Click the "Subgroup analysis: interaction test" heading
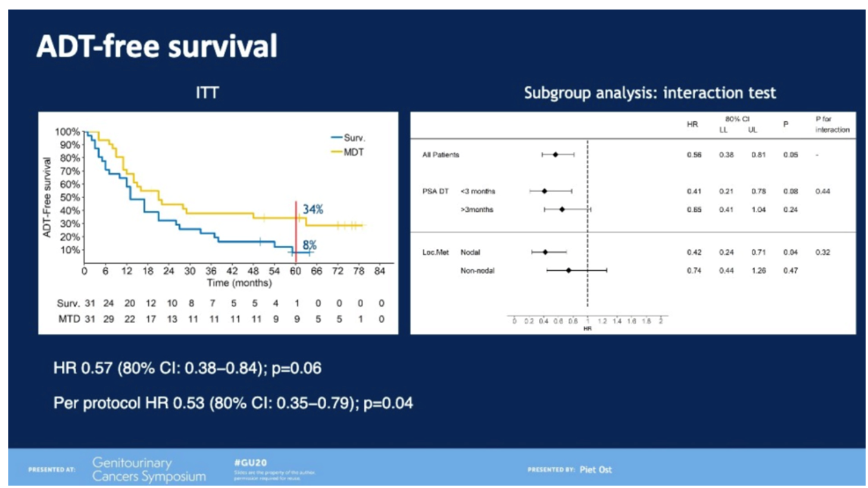 click(650, 93)
